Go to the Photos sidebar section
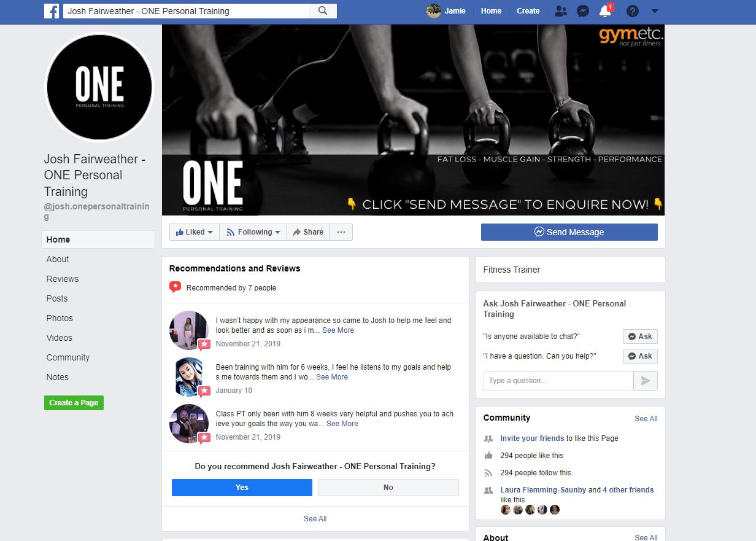756x541 pixels. click(60, 318)
